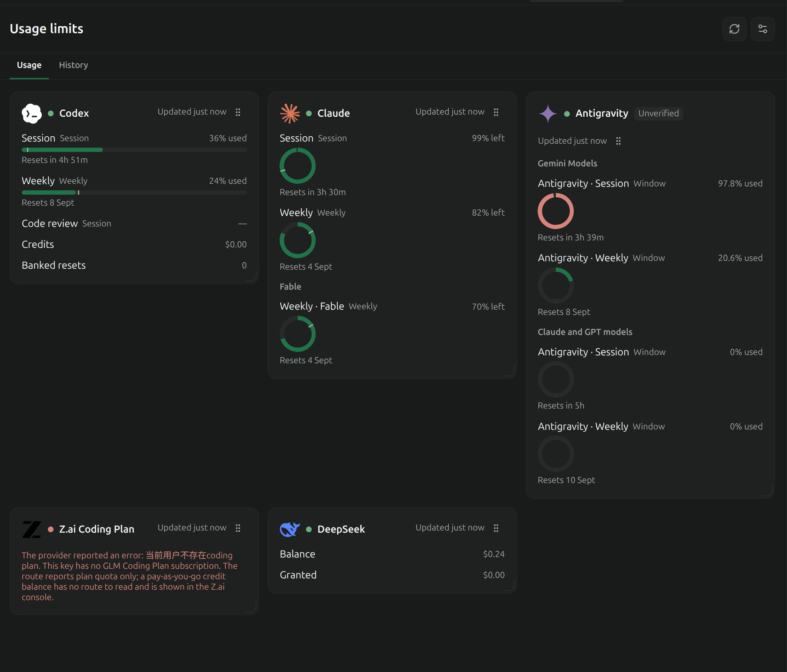Click 'Resets 10 Sept' text
Viewport: 787px width, 672px height.
[566, 480]
